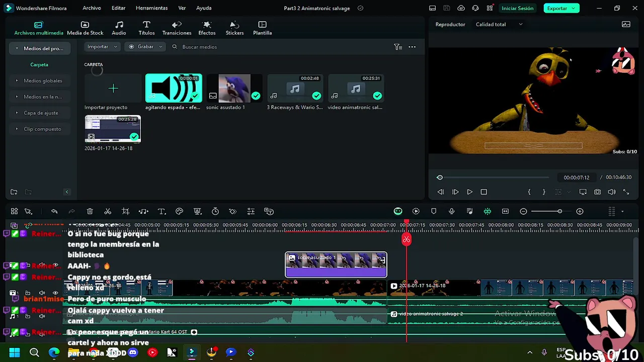
Task: Expand the Medios globales section
Action: pyautogui.click(x=17, y=80)
